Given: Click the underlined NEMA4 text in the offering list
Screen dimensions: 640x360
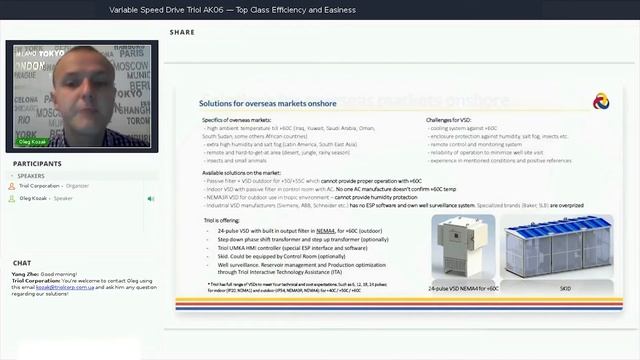Looking at the screenshot, I should 325,231.
